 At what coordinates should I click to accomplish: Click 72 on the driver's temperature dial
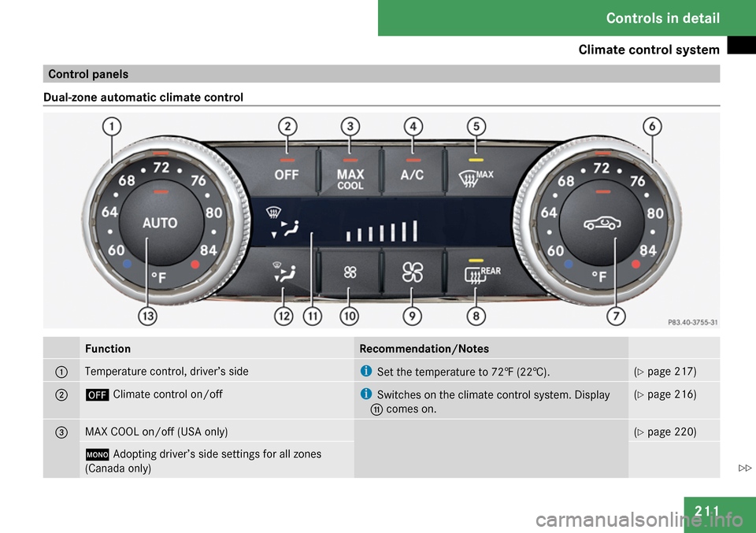pos(161,167)
